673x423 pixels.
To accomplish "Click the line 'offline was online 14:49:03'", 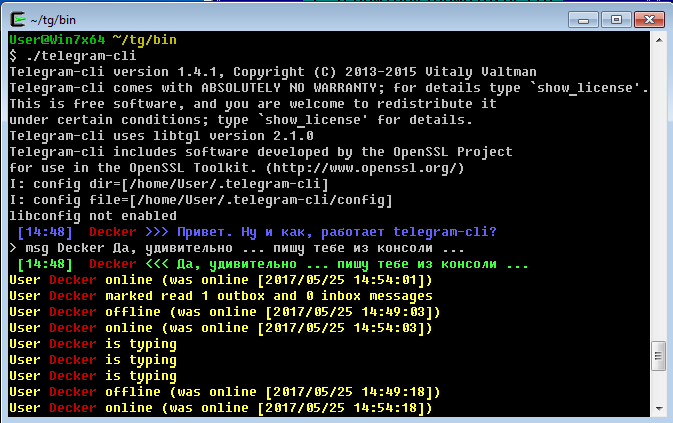I will pos(225,312).
